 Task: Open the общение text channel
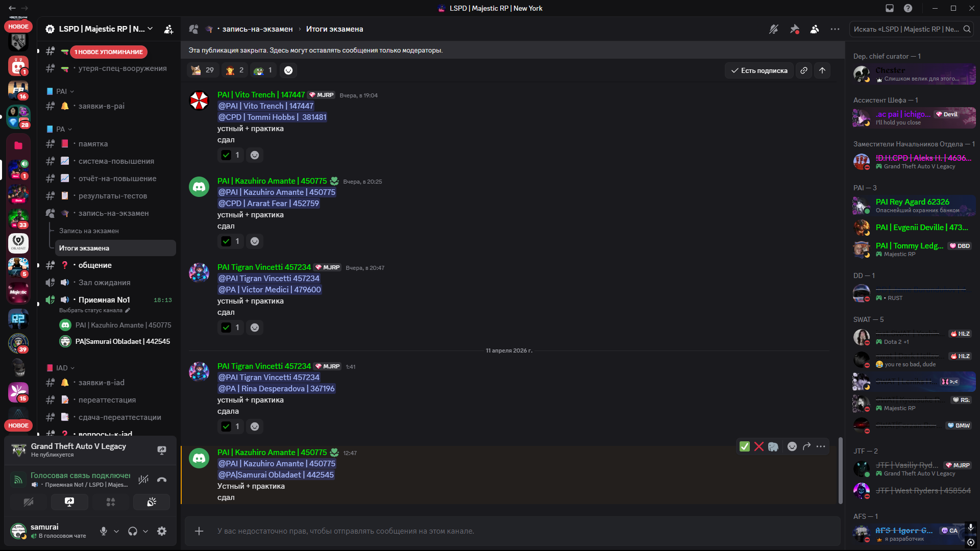coord(95,265)
